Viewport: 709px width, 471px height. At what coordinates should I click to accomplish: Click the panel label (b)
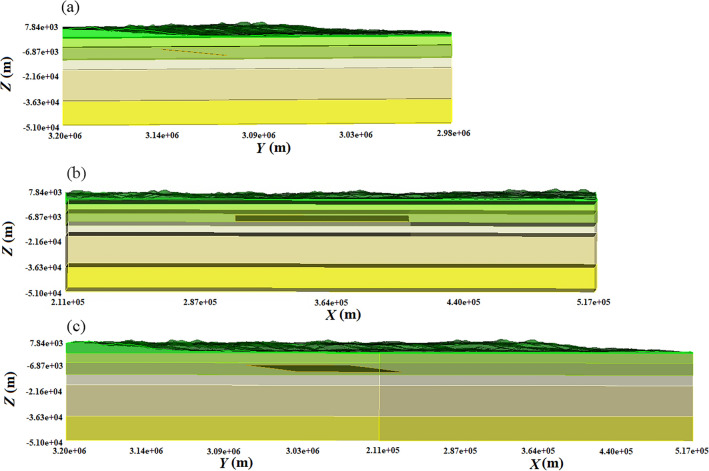[76, 174]
